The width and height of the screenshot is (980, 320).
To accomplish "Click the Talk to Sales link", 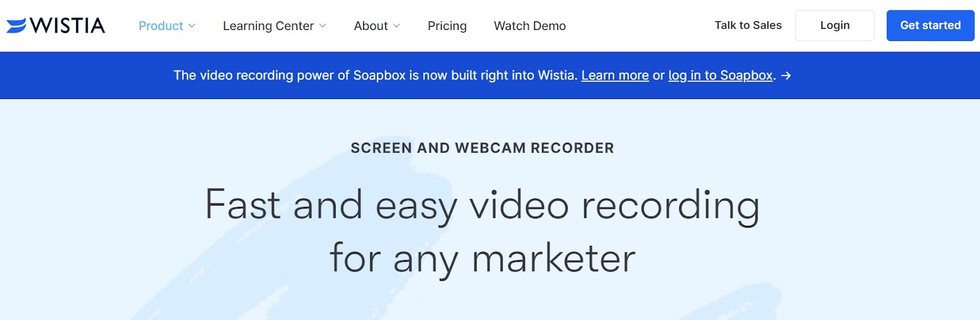I will (748, 25).
